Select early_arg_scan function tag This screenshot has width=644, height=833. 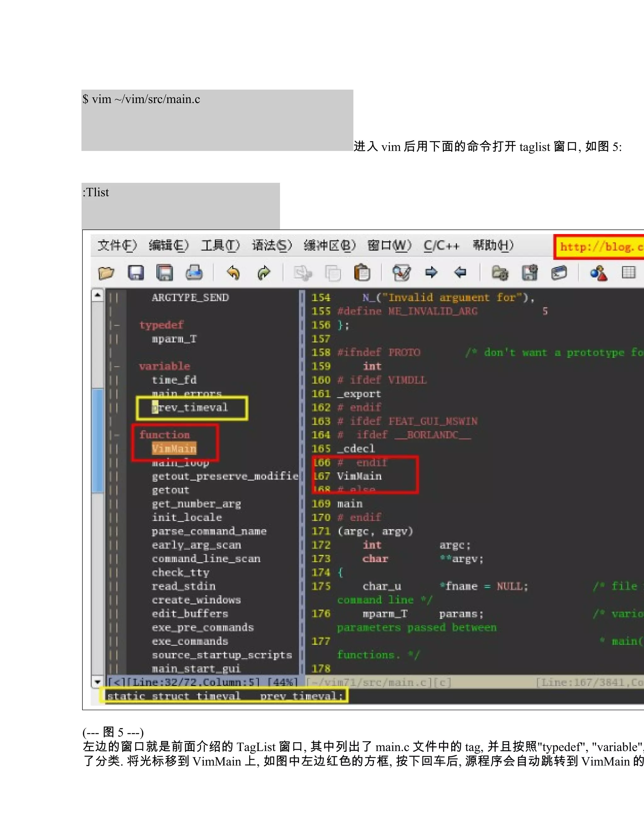[x=197, y=545]
